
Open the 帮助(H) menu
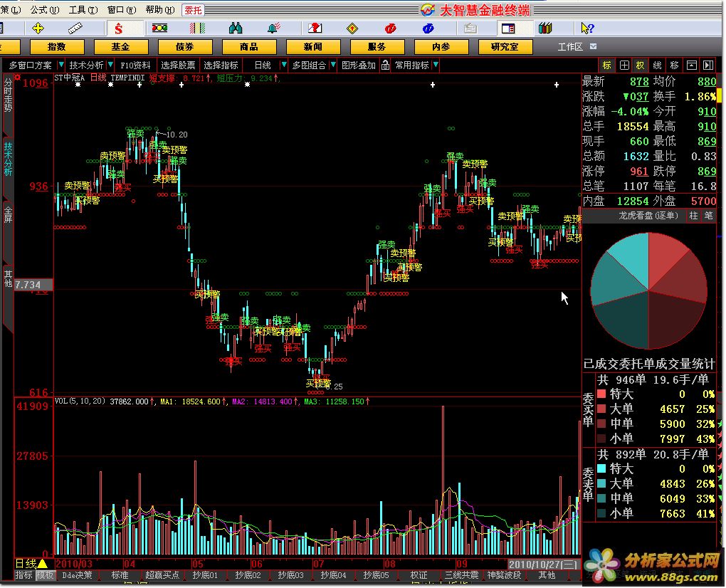coord(159,10)
